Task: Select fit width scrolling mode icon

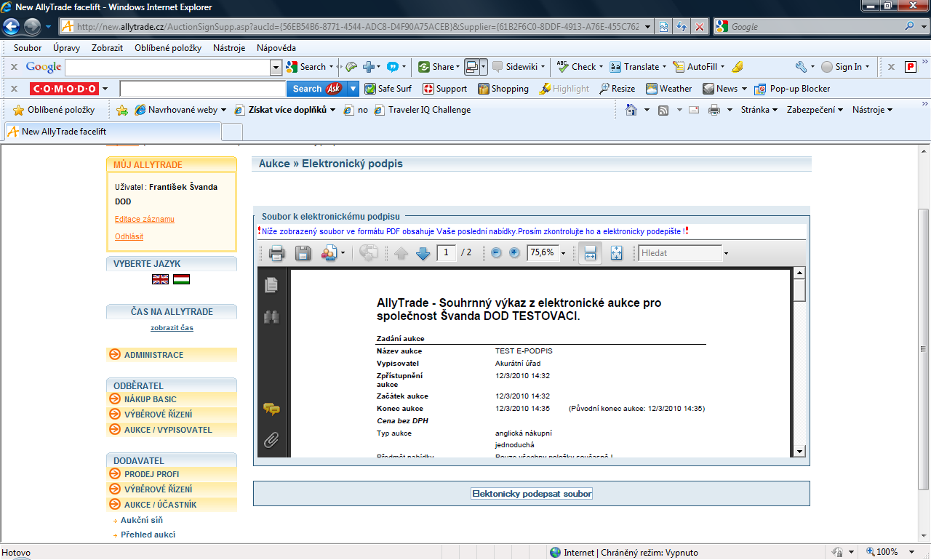Action: [x=590, y=253]
